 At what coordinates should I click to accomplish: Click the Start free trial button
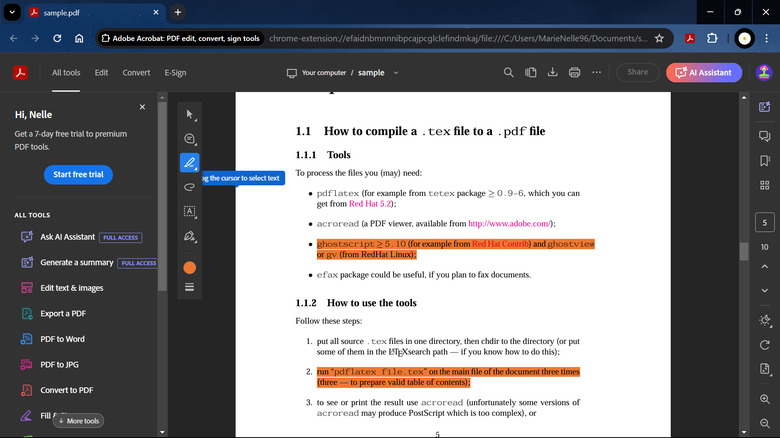[x=78, y=174]
